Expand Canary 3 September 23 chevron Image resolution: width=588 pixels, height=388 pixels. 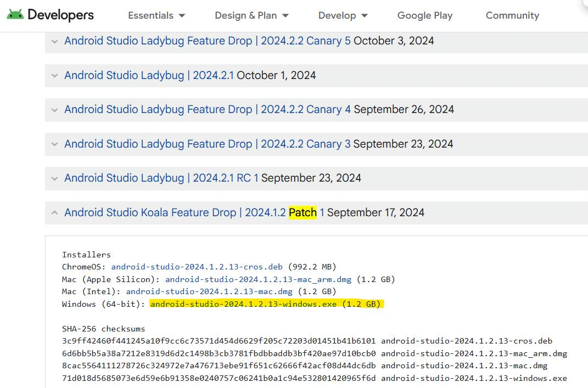point(55,144)
